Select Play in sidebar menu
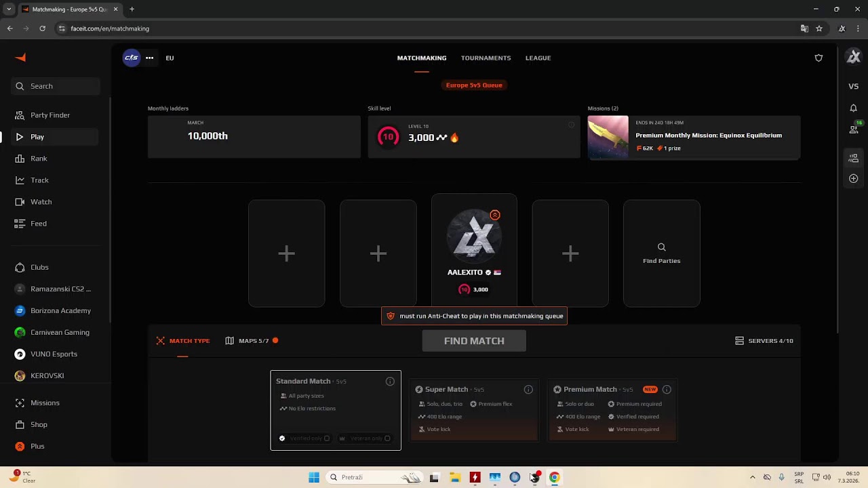 click(56, 137)
